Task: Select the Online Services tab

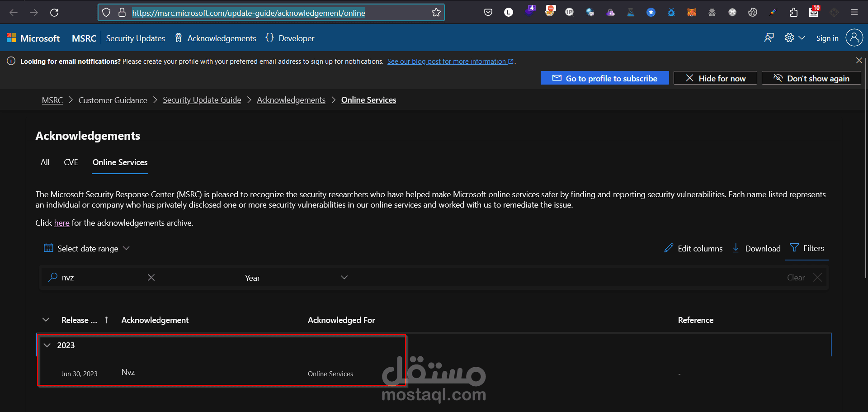Action: [120, 162]
